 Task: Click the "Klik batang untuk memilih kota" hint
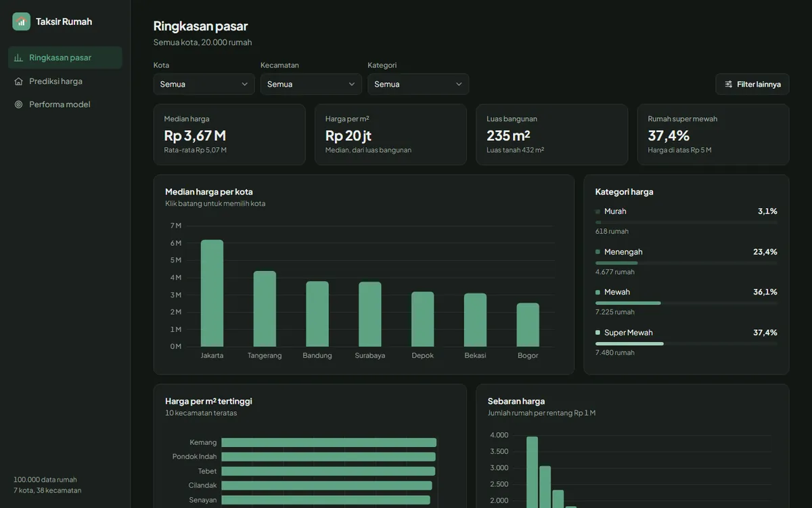215,204
